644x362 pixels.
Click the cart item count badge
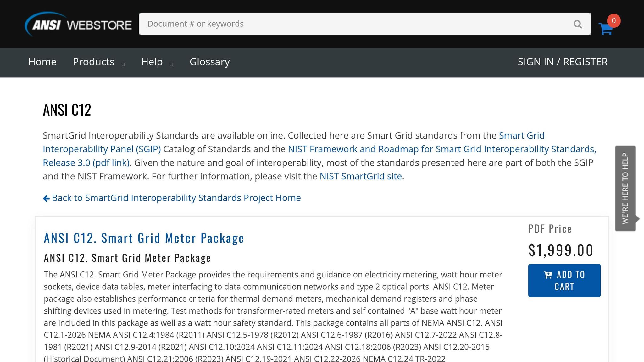tap(613, 21)
